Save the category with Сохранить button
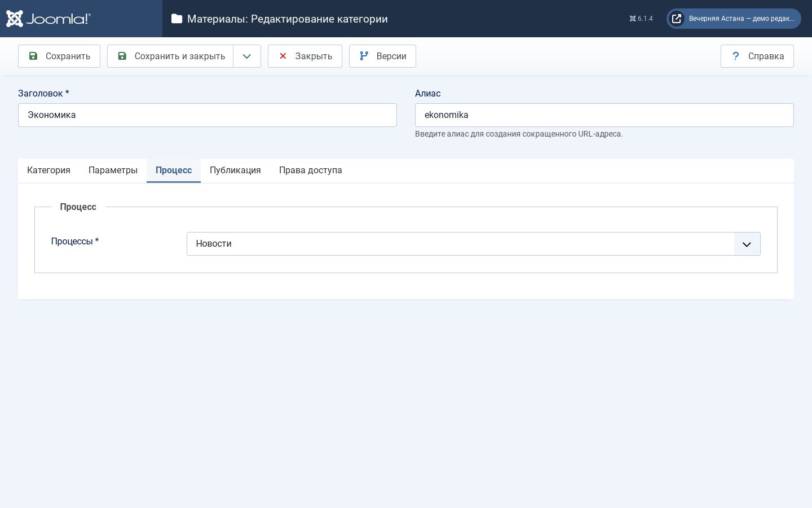 pyautogui.click(x=59, y=56)
